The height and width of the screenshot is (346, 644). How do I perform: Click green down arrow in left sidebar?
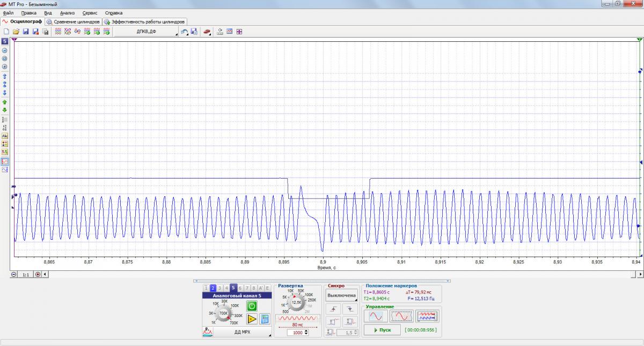point(5,110)
